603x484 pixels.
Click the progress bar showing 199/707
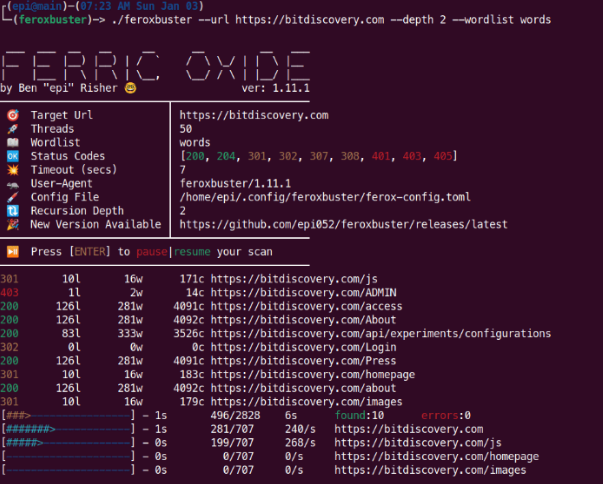(68, 443)
